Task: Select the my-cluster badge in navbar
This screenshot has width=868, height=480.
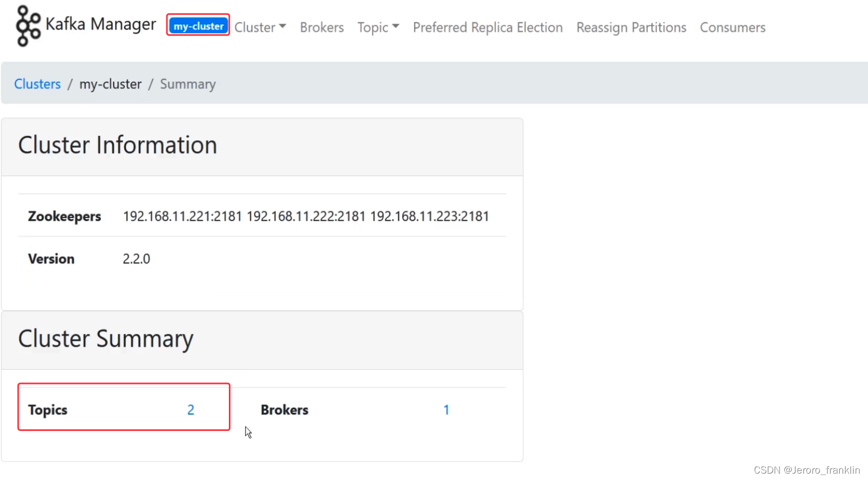Action: click(198, 26)
